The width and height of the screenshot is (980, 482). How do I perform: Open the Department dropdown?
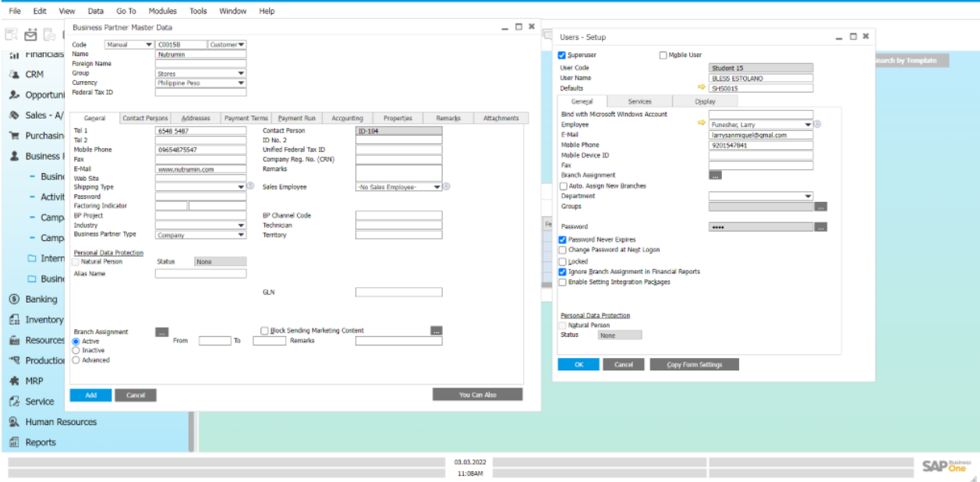tap(808, 197)
